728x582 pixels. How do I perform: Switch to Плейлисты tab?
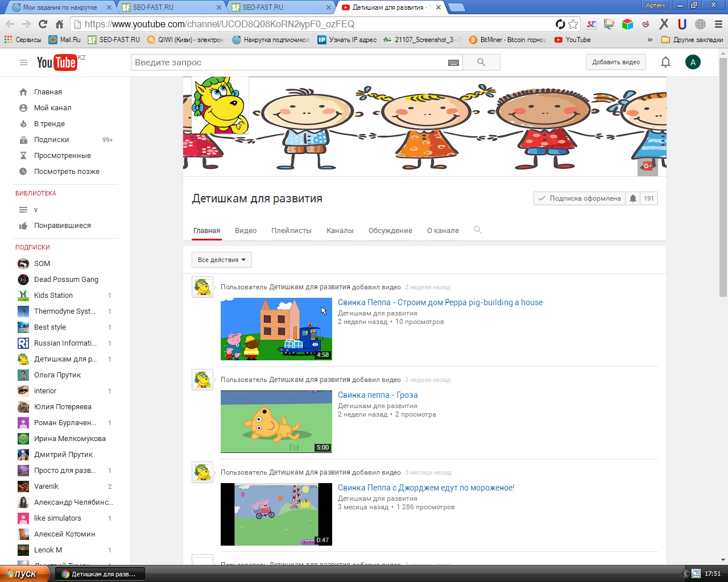(x=291, y=230)
